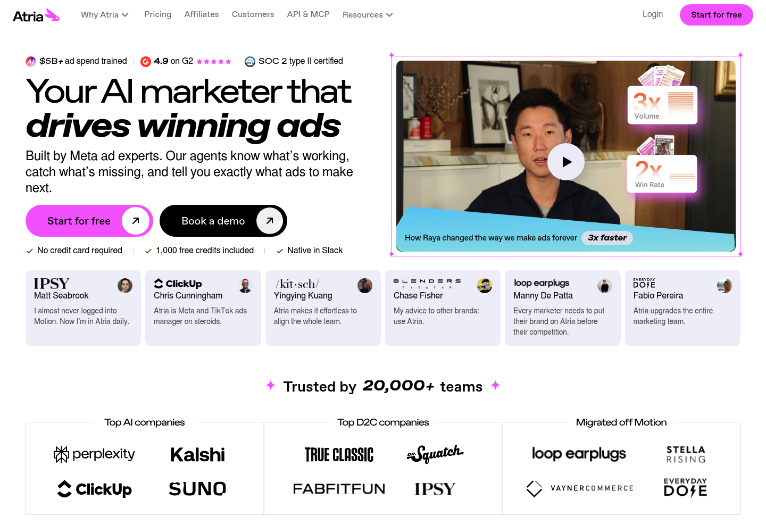Click the Atria logo in the header
766x532 pixels.
[x=36, y=15]
